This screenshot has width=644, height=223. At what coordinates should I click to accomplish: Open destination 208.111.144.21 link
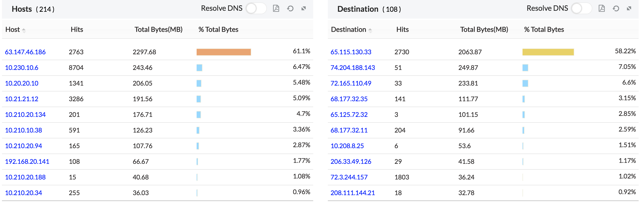pyautogui.click(x=352, y=193)
